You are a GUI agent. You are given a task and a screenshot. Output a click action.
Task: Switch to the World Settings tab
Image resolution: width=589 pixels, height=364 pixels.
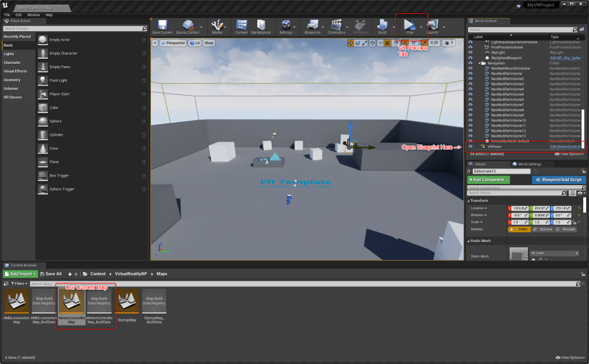point(530,164)
